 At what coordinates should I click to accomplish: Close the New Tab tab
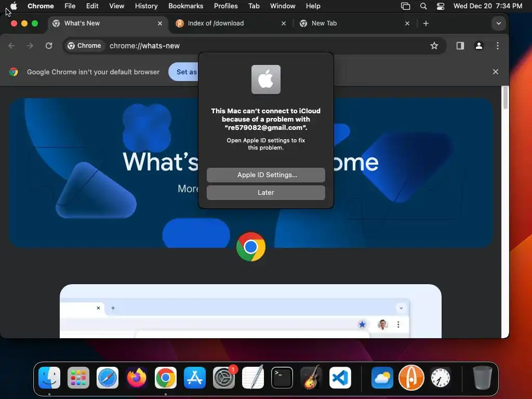407,23
